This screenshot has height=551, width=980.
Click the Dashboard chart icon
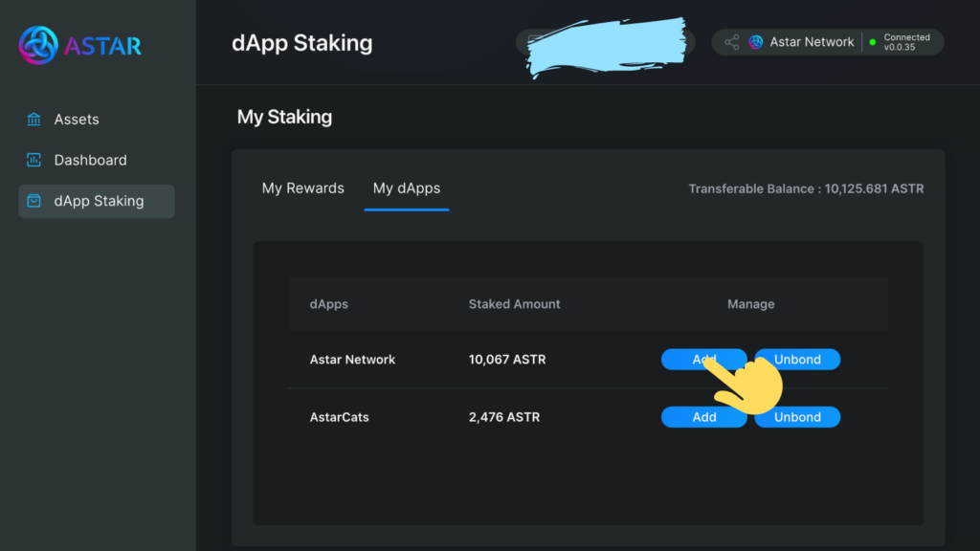pyautogui.click(x=33, y=160)
